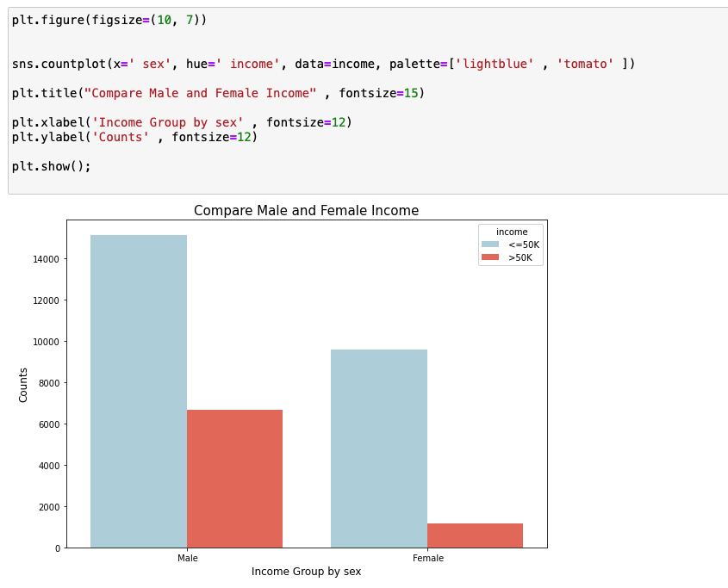Select the lightblue <=50K legend swatch
Screen dimensions: 728x588
point(490,244)
